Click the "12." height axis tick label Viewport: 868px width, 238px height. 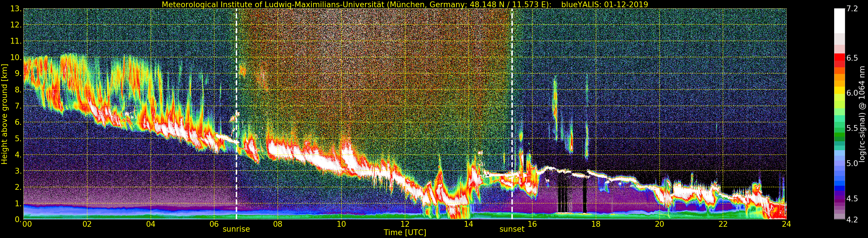click(x=16, y=25)
